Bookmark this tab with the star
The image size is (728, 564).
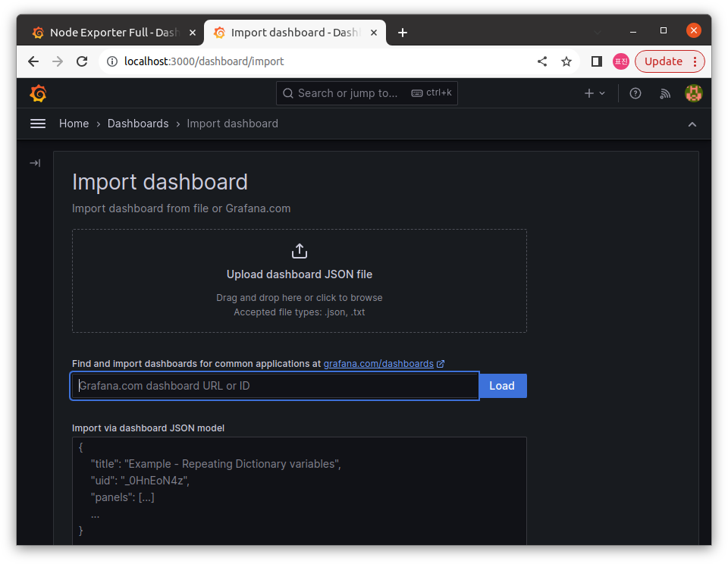566,61
